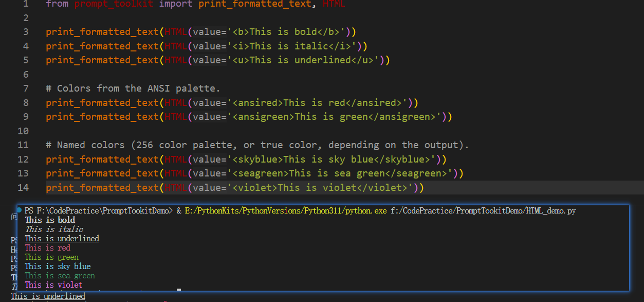Click the 'This is sea green' terminal output

[x=60, y=276]
